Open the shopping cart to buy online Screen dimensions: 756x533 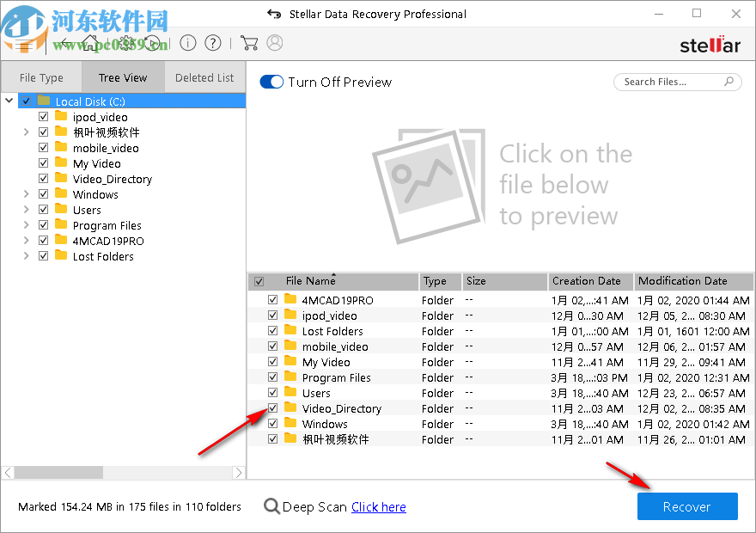[x=250, y=42]
